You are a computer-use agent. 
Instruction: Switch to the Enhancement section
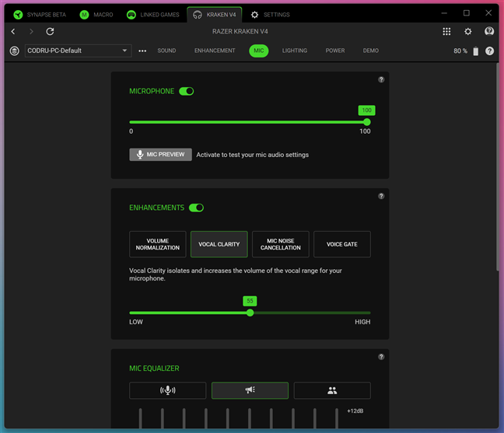[215, 51]
